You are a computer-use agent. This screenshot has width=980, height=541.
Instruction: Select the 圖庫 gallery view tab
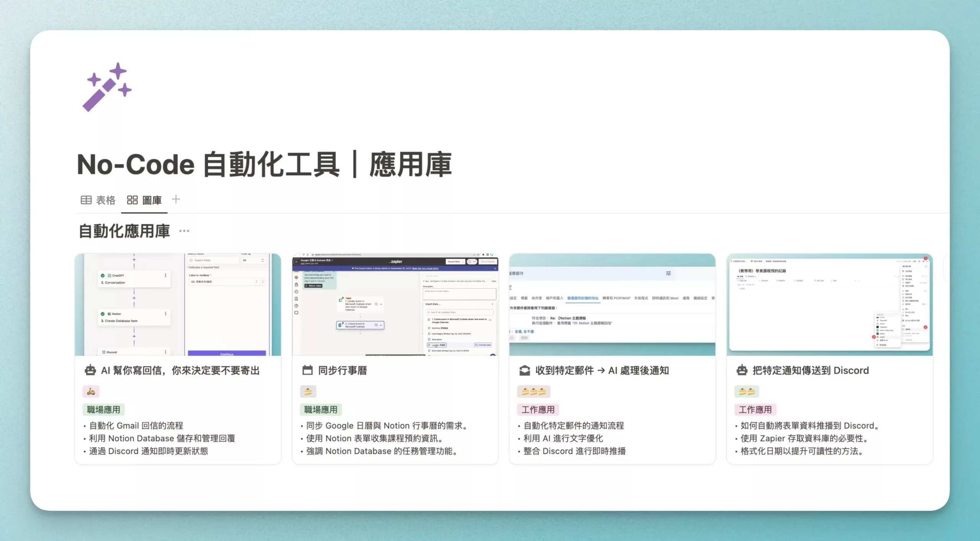coord(144,200)
